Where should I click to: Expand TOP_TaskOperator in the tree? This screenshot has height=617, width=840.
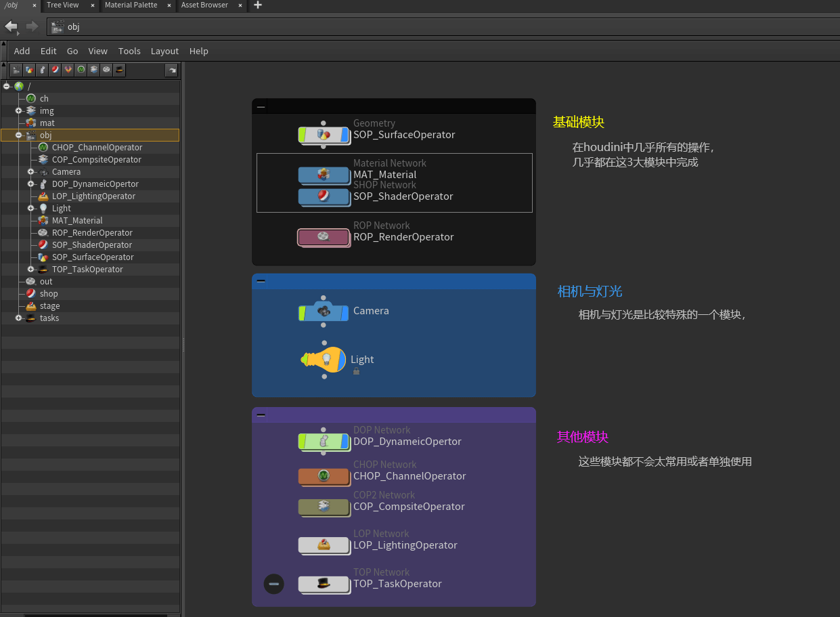31,269
